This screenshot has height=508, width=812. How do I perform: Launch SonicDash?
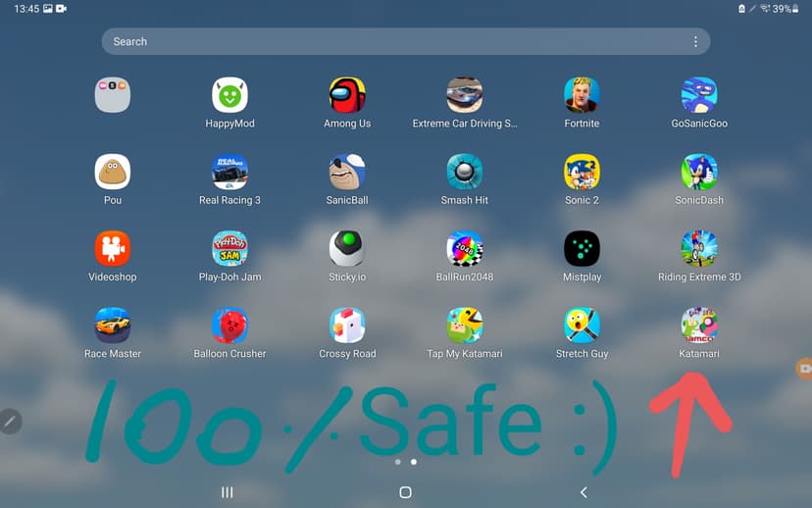click(x=699, y=172)
